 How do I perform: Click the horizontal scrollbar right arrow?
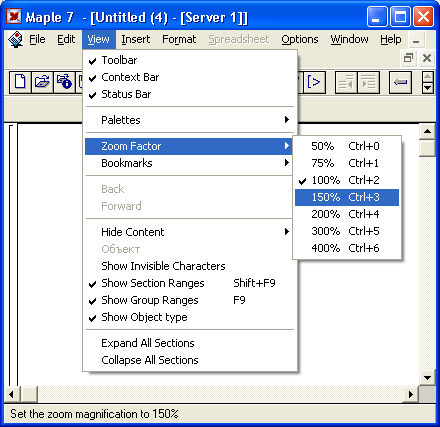coord(411,395)
